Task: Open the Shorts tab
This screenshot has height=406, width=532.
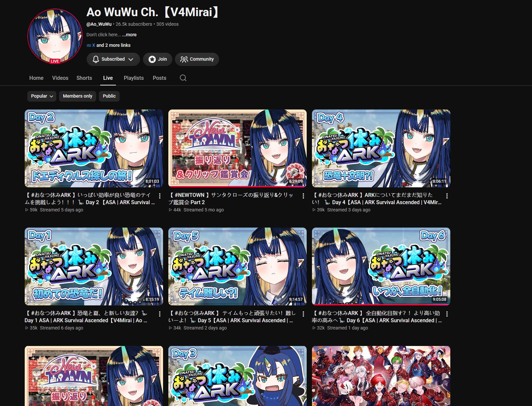Action: pos(84,78)
